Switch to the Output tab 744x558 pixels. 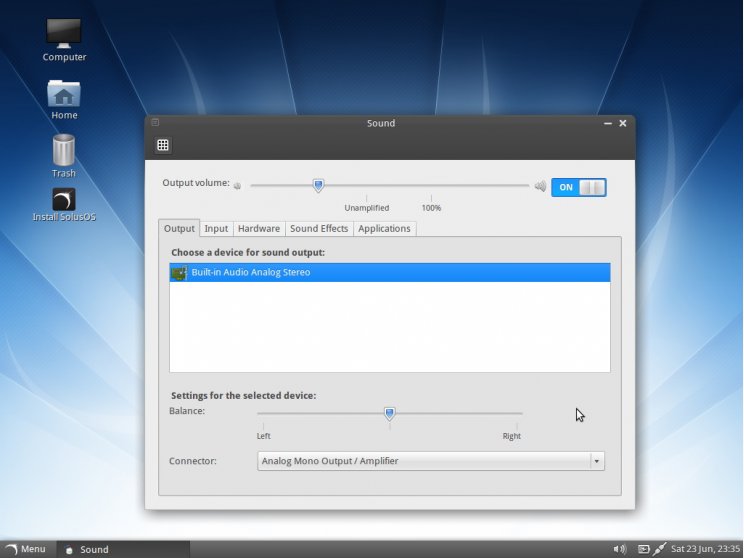[179, 228]
